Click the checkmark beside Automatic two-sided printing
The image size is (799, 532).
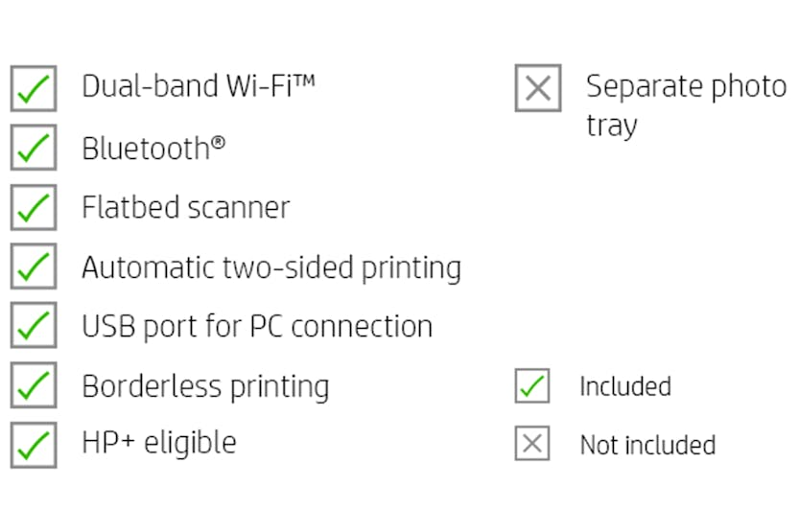tap(34, 266)
